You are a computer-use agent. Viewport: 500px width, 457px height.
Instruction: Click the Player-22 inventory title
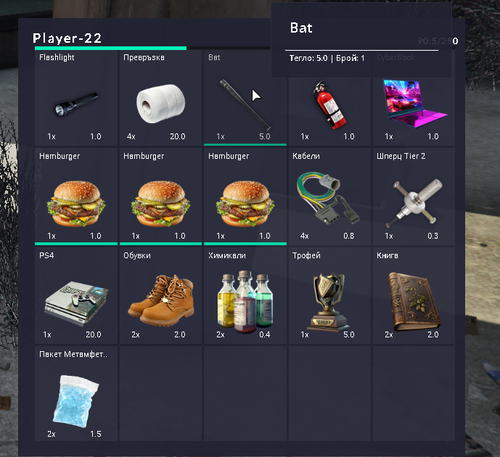point(67,38)
